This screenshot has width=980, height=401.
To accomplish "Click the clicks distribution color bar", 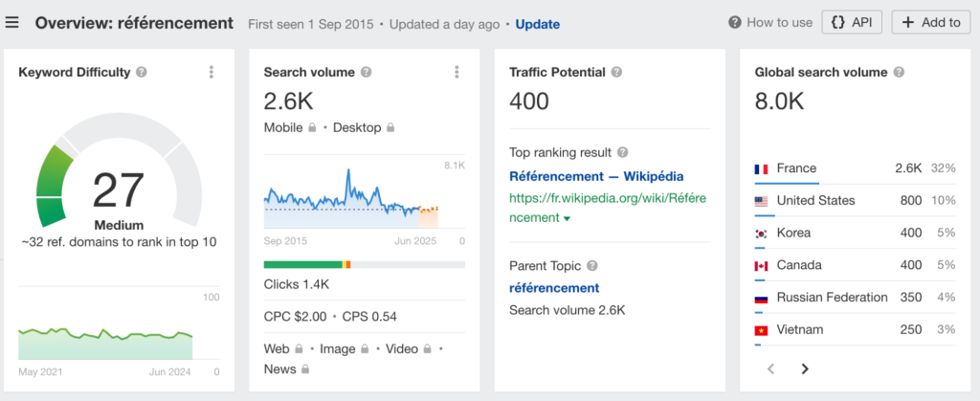I will 364,263.
